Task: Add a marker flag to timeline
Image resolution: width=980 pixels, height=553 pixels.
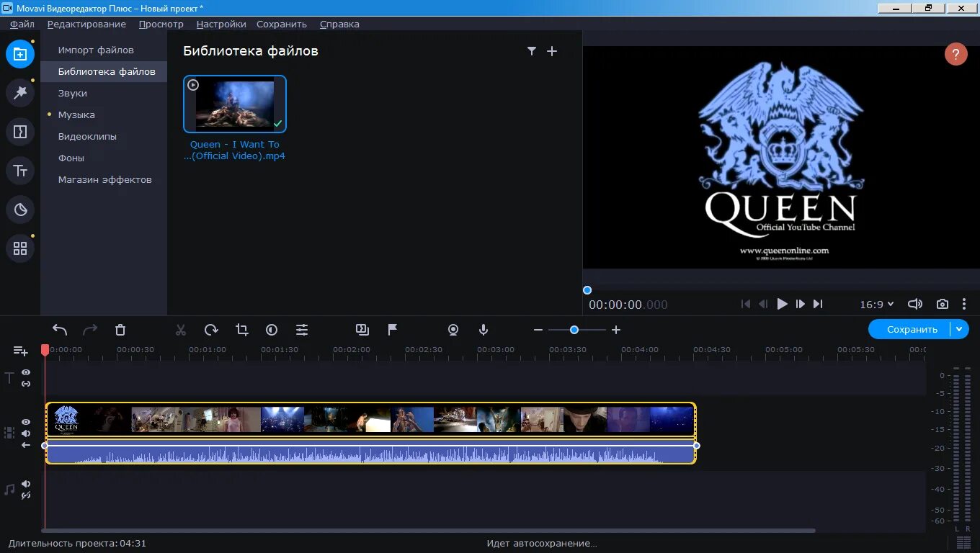Action: (393, 330)
